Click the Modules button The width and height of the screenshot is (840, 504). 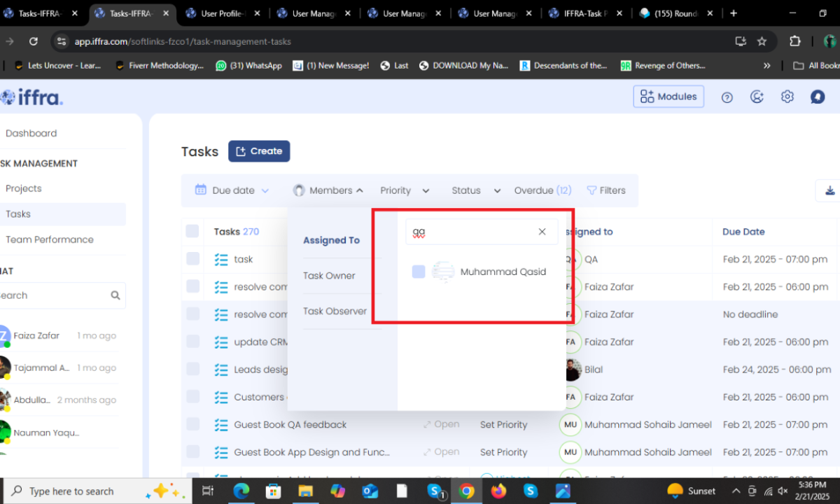[668, 97]
